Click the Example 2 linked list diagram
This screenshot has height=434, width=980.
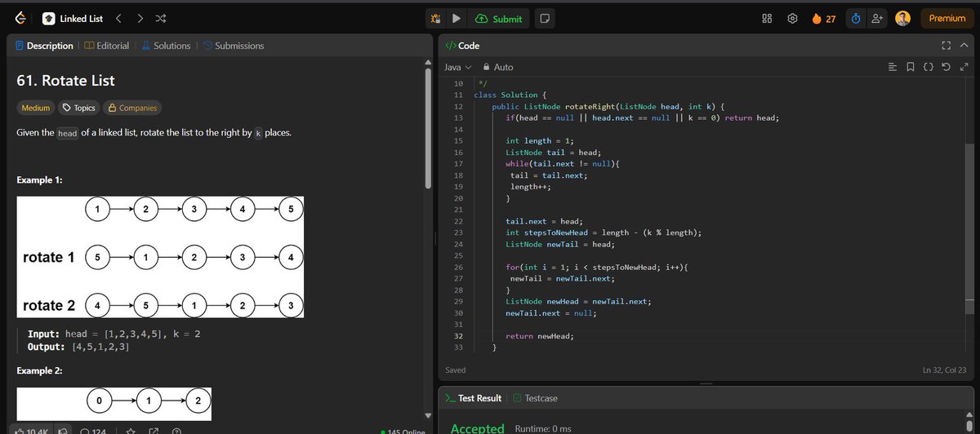[x=114, y=405]
